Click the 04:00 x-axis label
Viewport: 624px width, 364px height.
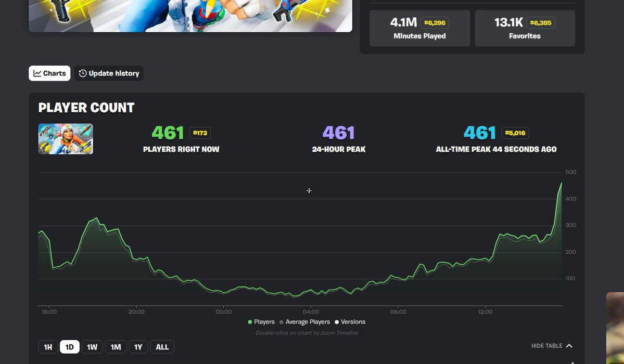tap(311, 312)
